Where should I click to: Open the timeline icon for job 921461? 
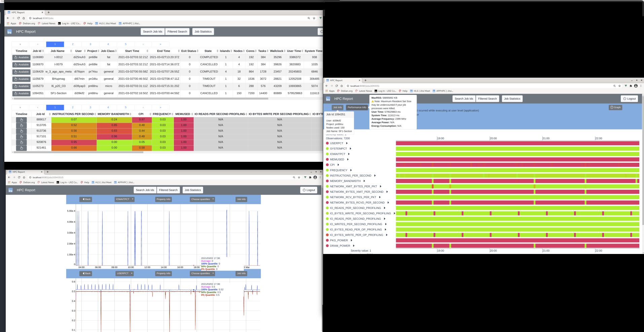click(x=21, y=148)
